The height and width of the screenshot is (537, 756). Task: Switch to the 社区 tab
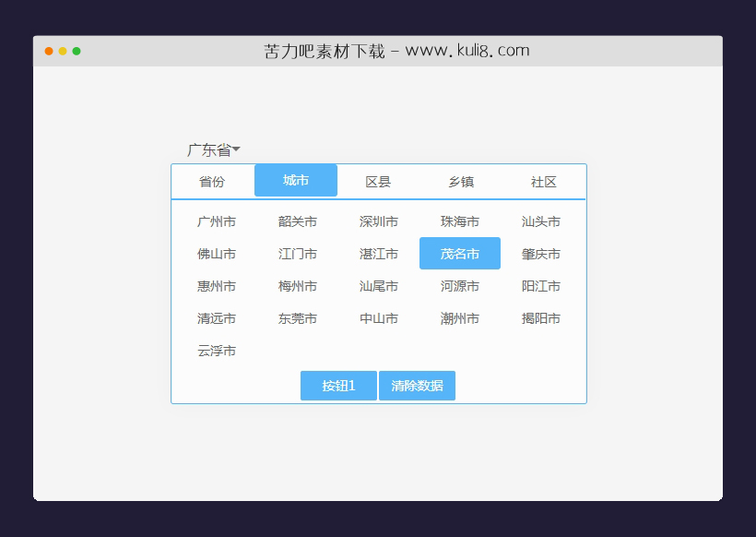pos(542,181)
